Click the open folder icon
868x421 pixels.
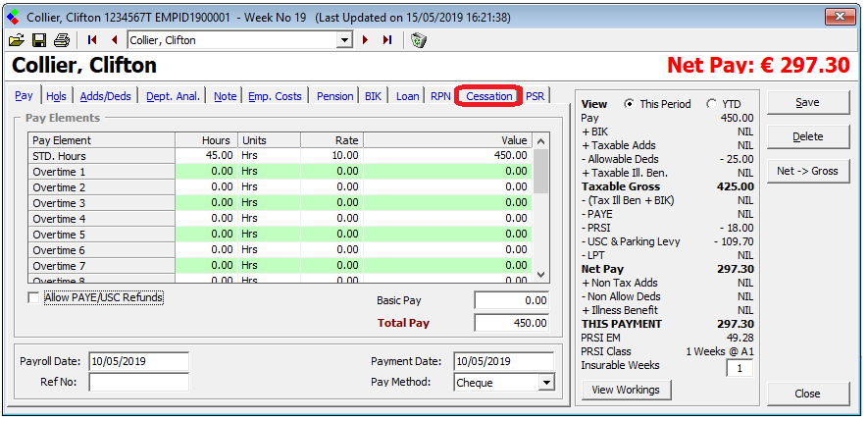17,40
